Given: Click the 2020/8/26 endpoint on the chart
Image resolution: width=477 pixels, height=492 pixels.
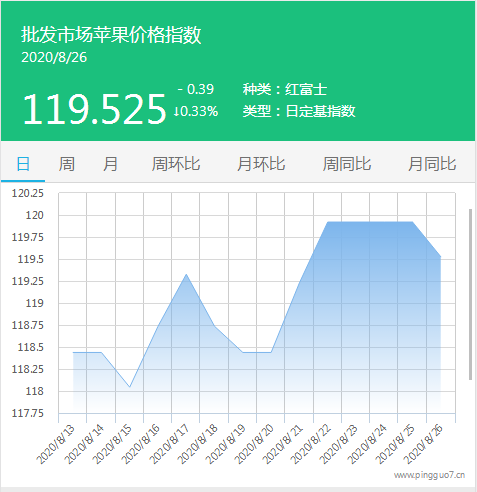Looking at the screenshot, I should pos(441,257).
